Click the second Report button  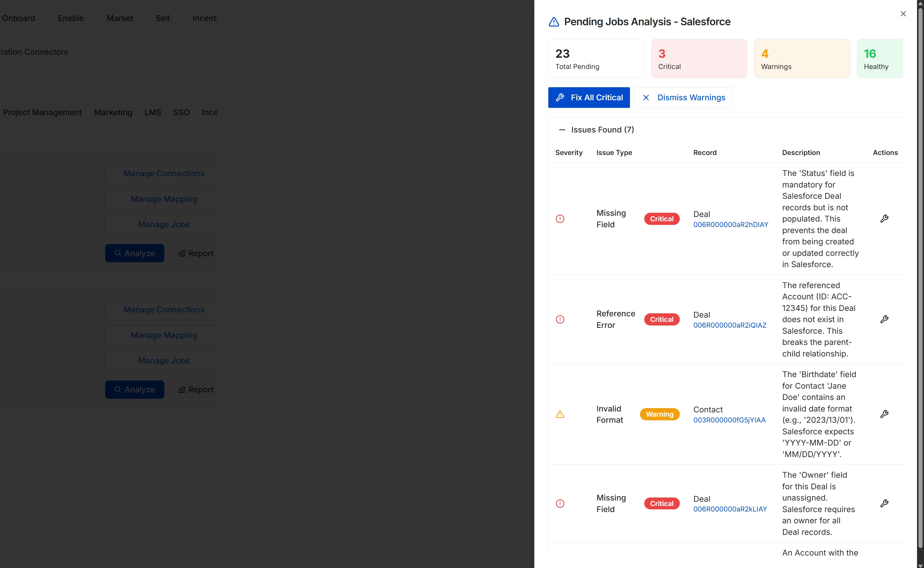coord(196,390)
